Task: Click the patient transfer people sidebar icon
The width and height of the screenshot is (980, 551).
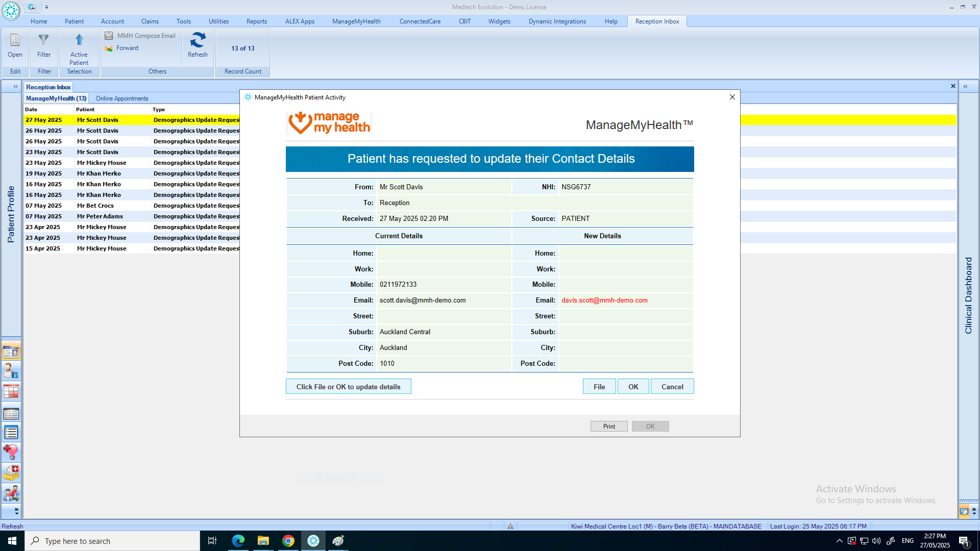Action: click(x=11, y=493)
